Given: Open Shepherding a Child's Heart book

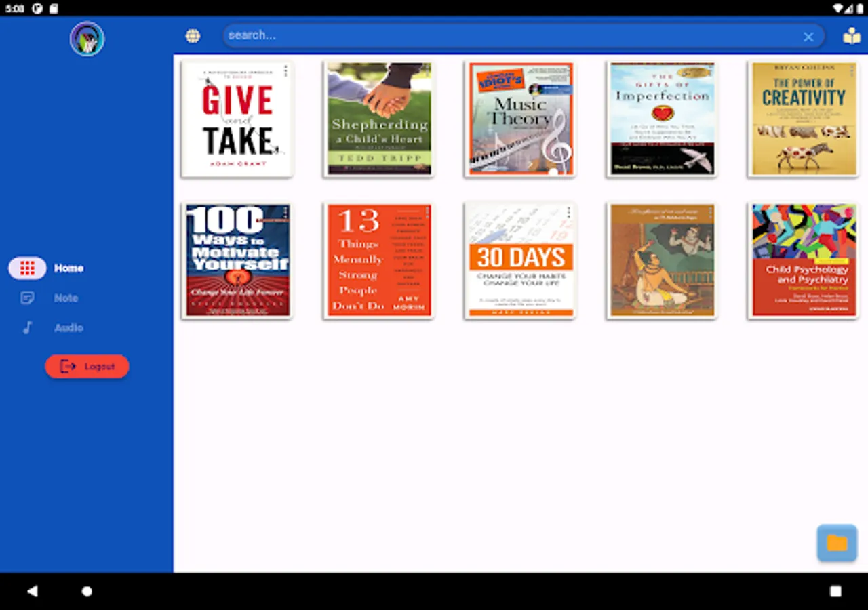Looking at the screenshot, I should pos(379,119).
